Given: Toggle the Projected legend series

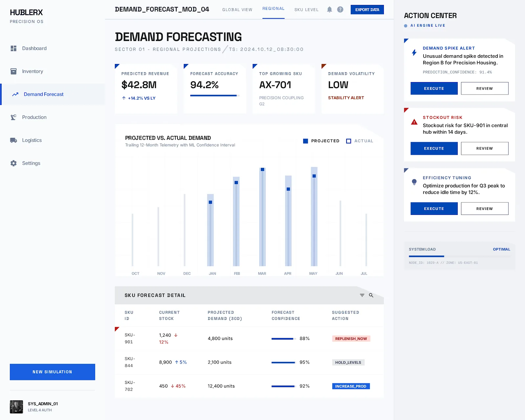Looking at the screenshot, I should pyautogui.click(x=321, y=141).
